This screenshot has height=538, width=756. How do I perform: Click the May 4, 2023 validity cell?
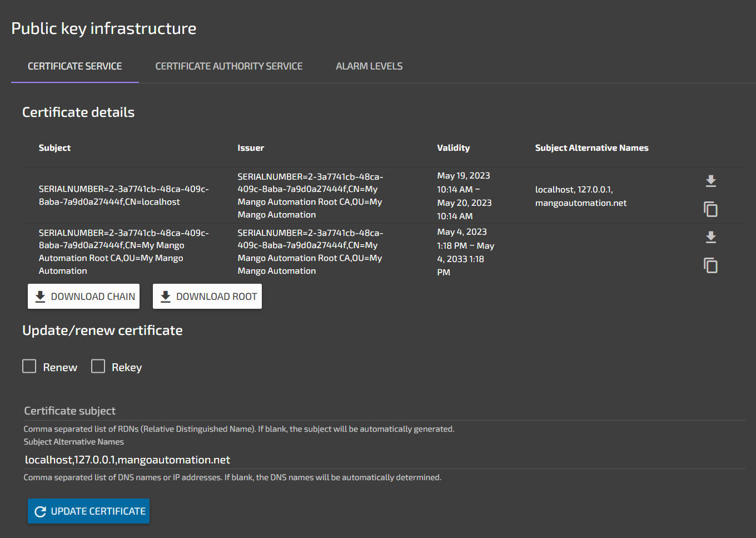466,252
